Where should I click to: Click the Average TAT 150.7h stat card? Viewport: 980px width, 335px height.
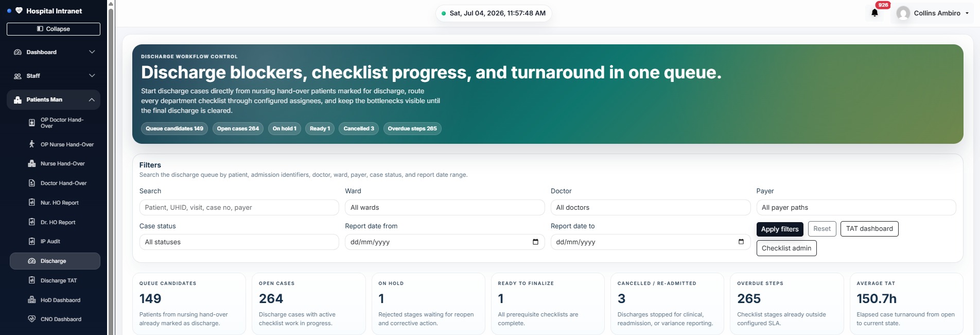pyautogui.click(x=906, y=304)
